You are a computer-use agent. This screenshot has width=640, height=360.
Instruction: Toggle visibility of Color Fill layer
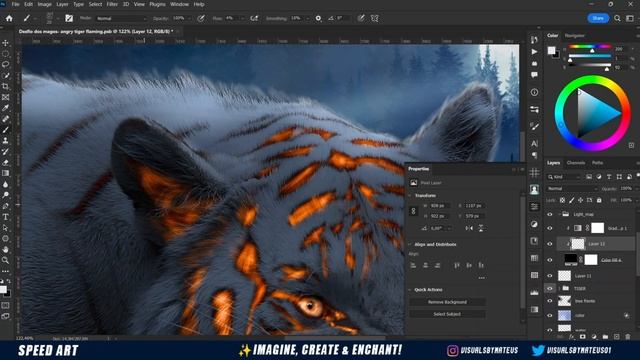pos(550,260)
